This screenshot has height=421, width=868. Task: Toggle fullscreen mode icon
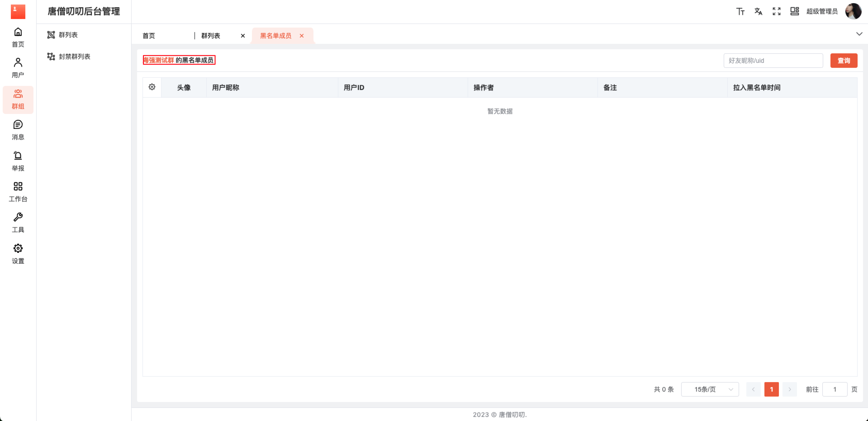click(776, 12)
